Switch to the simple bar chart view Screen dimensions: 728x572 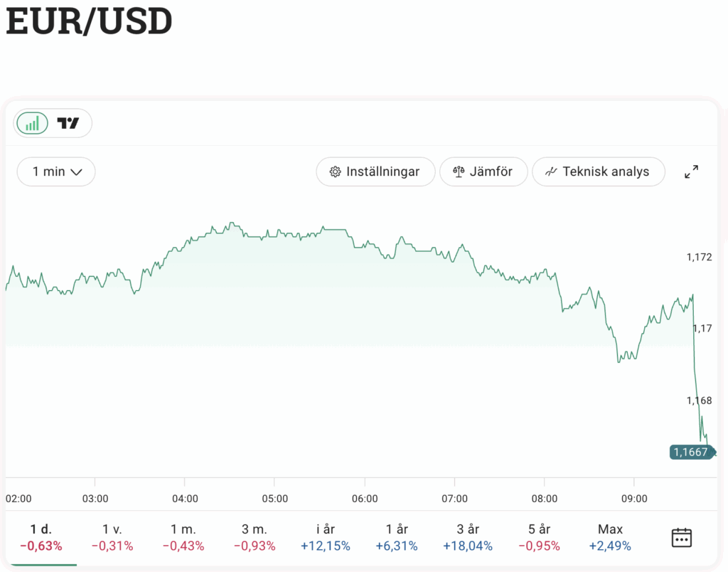(32, 123)
